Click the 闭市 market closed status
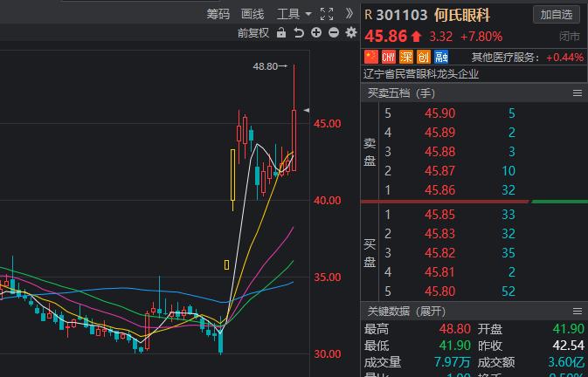Viewport: 588px width, 377px height. (570, 37)
